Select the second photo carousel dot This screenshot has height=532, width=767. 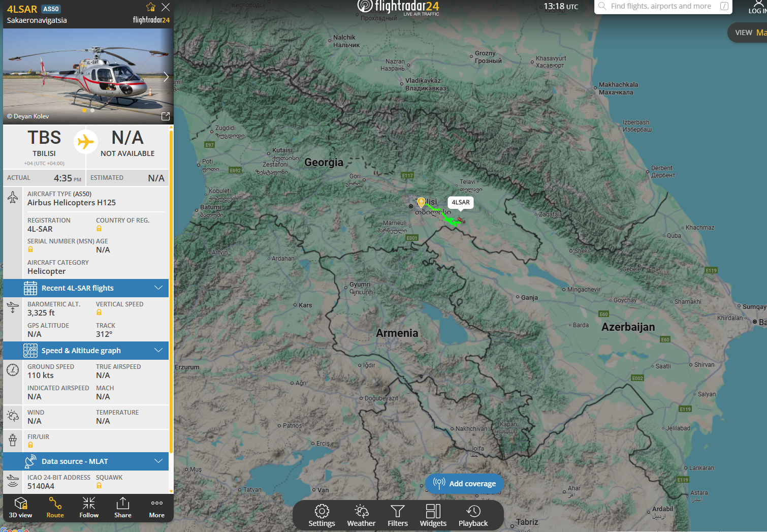pos(92,110)
